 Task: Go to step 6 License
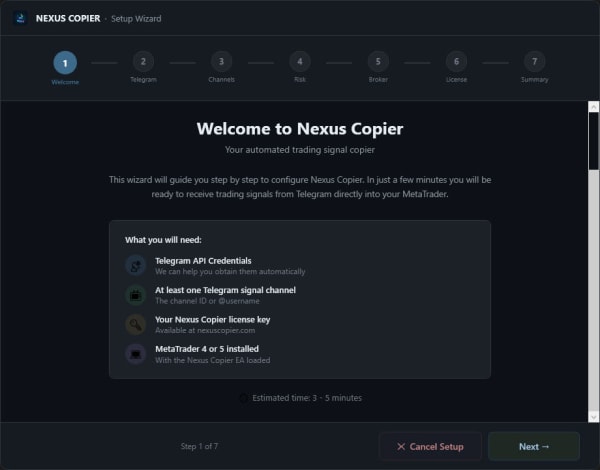click(456, 62)
